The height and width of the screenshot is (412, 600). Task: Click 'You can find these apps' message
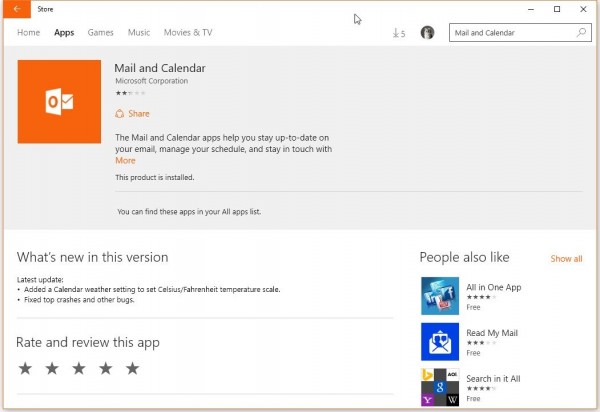pos(189,212)
